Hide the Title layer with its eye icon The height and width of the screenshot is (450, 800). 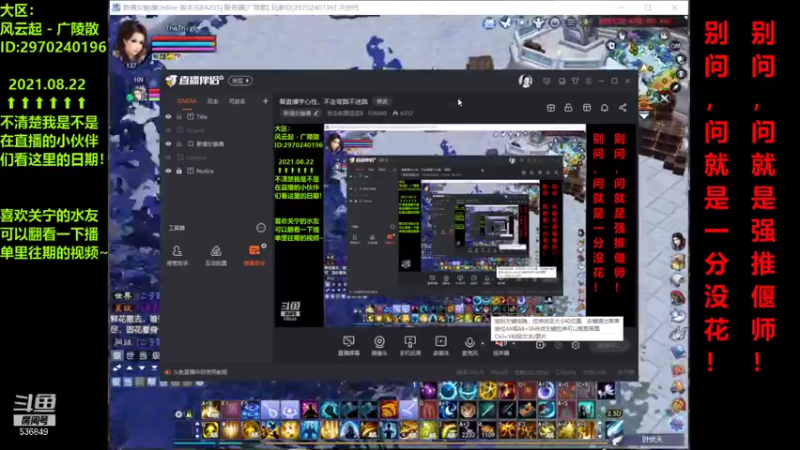point(168,117)
